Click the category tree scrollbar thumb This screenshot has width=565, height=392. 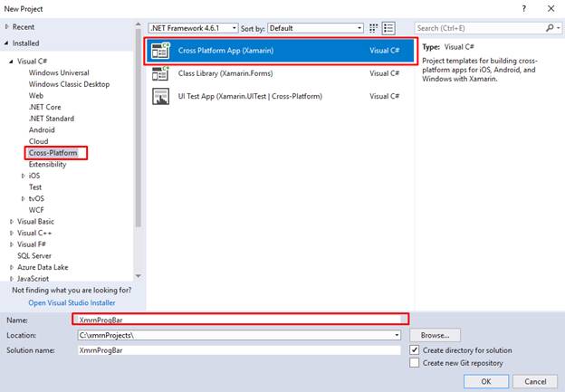coord(138,128)
